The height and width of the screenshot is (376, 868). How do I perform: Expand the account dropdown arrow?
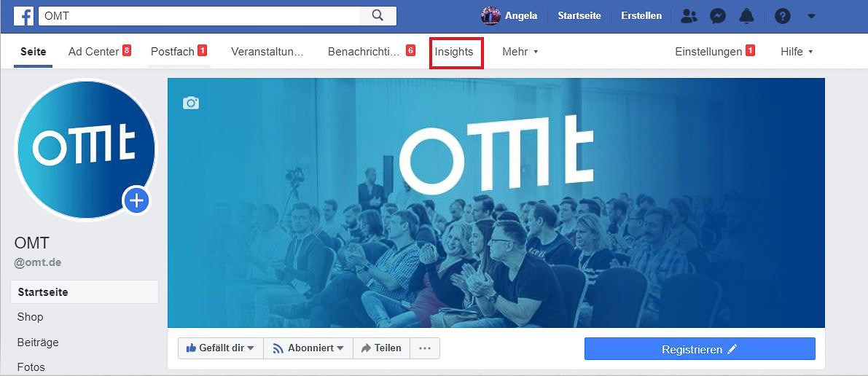[x=811, y=16]
